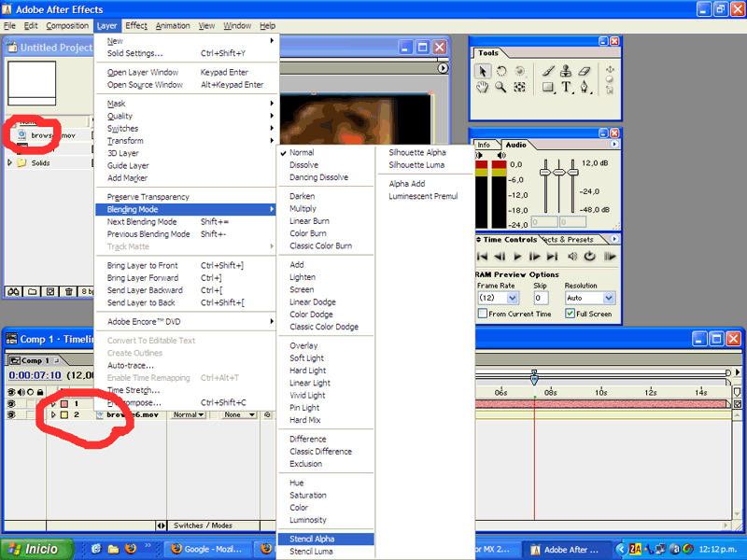Viewport: 747px width, 560px height.
Task: Create new folder in Project window
Action: click(32, 291)
